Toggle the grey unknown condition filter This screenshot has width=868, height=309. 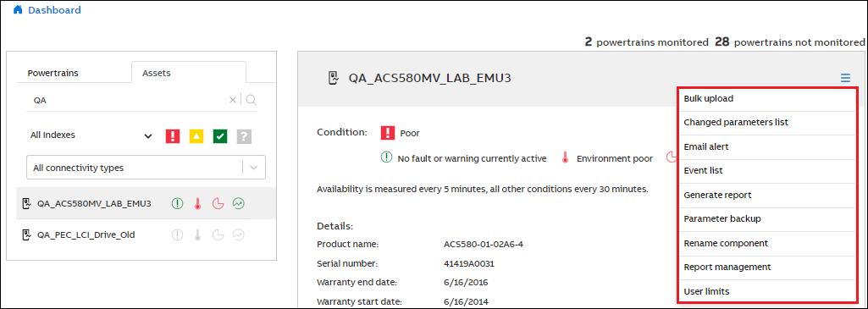(x=244, y=135)
